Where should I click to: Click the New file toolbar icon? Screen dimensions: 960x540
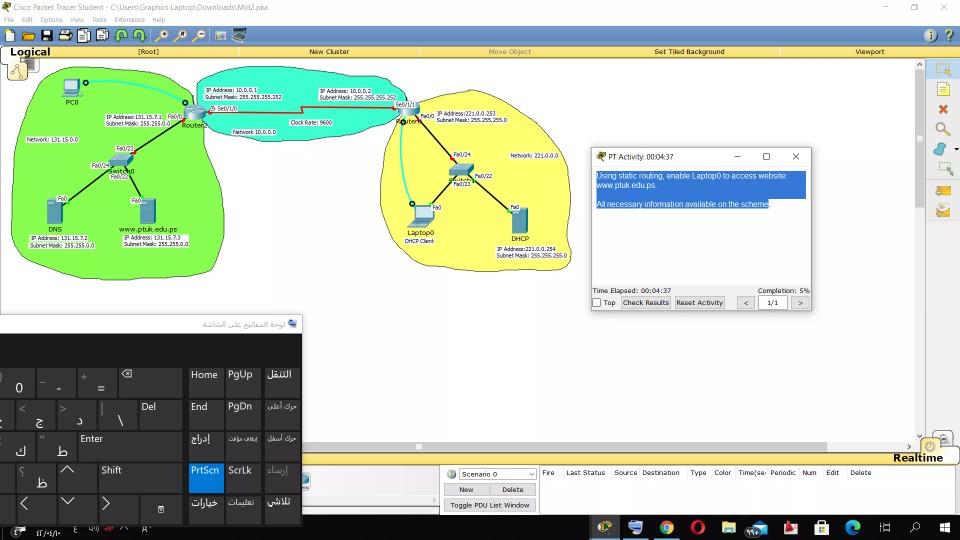tap(10, 36)
